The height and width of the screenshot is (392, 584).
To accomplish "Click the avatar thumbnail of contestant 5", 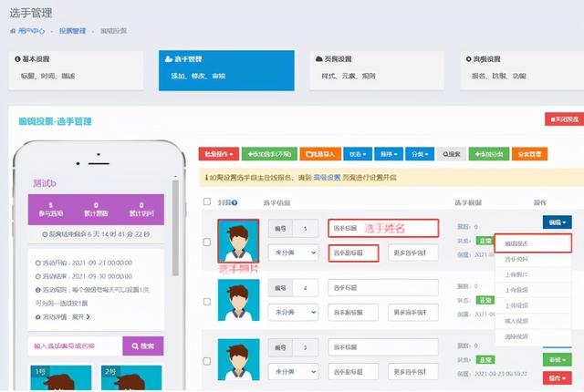I will tap(238, 241).
